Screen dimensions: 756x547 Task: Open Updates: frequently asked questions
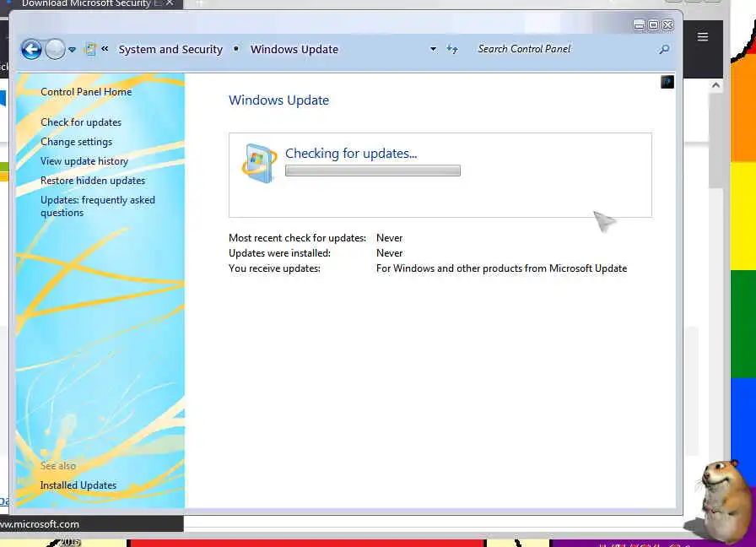coord(97,207)
